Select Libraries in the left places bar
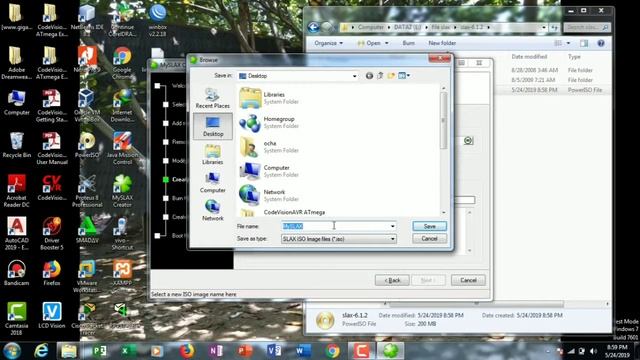This screenshot has width=640, height=360. click(x=212, y=154)
